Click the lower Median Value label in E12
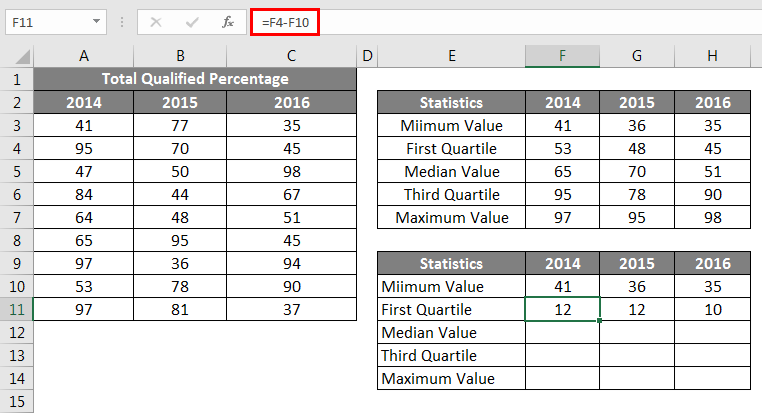 click(x=451, y=332)
